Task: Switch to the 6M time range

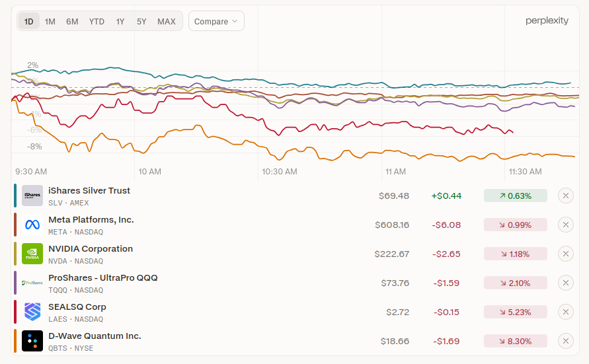Action: 72,21
